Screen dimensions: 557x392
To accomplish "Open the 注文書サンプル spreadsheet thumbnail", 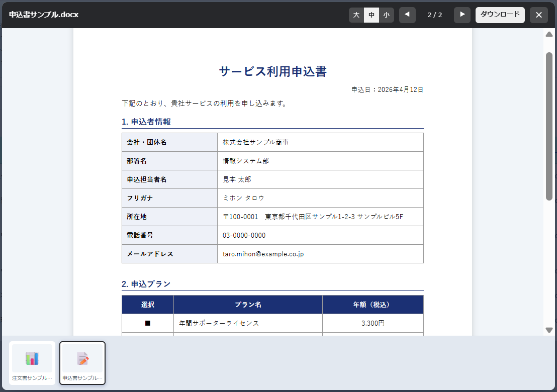I will point(32,363).
